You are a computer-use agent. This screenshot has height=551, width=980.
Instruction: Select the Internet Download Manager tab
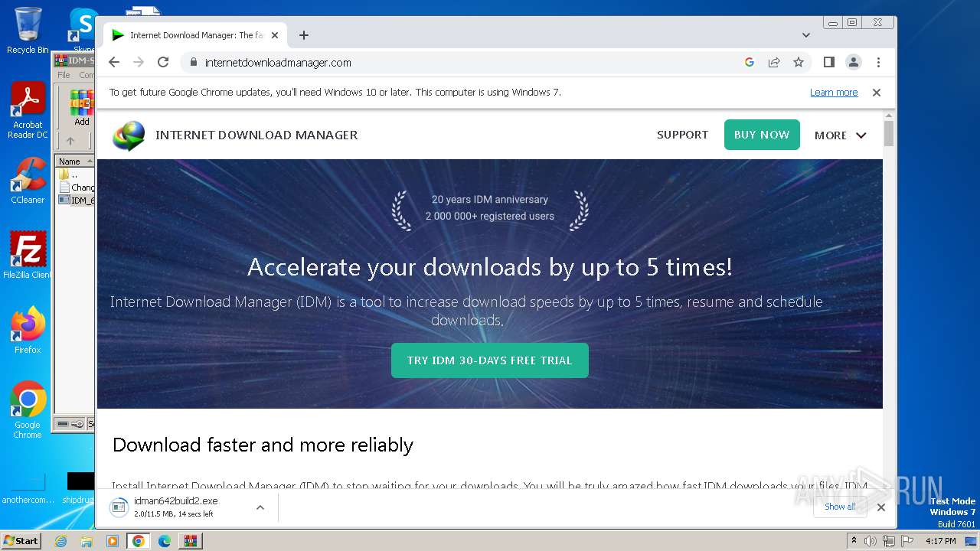195,35
